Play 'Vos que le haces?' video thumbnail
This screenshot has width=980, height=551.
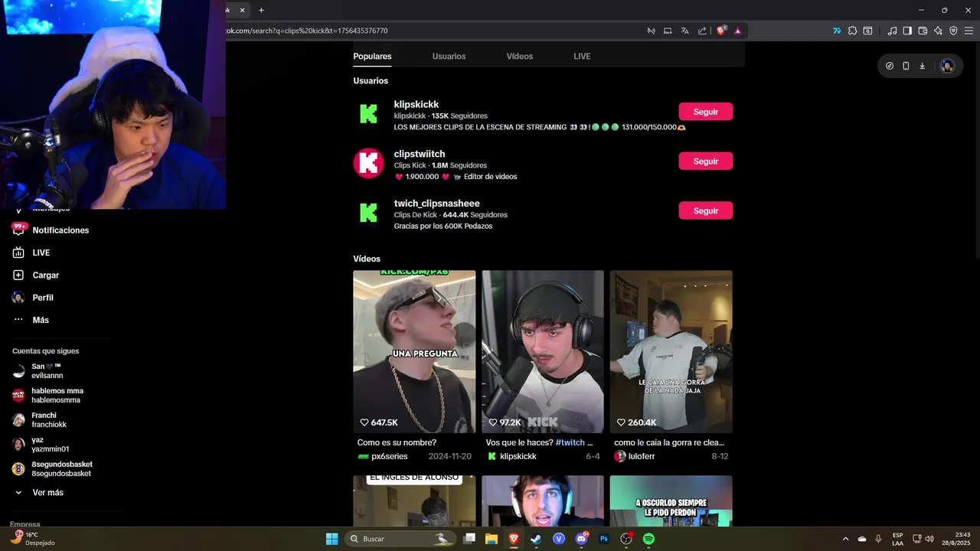click(x=543, y=351)
